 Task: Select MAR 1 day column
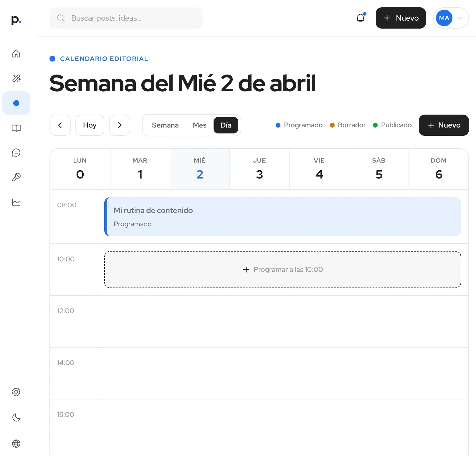point(140,169)
